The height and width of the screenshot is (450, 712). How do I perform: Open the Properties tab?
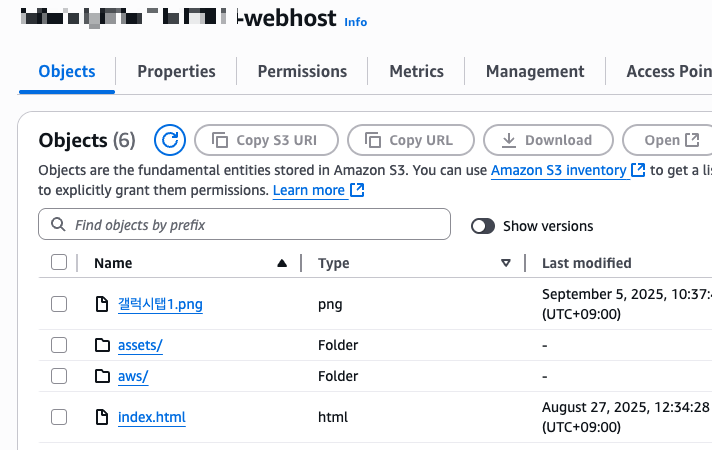(x=176, y=71)
